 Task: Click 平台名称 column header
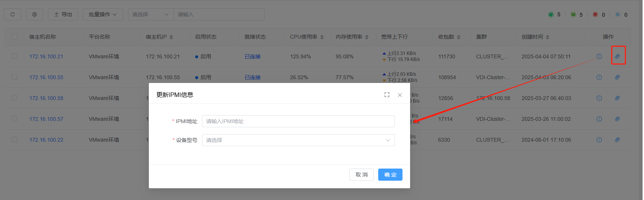[99, 37]
